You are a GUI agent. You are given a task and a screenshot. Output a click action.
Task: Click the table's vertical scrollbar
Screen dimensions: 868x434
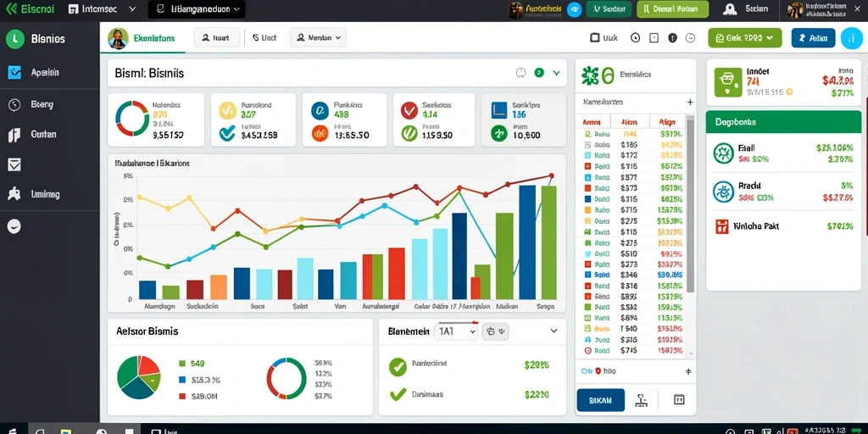click(690, 203)
